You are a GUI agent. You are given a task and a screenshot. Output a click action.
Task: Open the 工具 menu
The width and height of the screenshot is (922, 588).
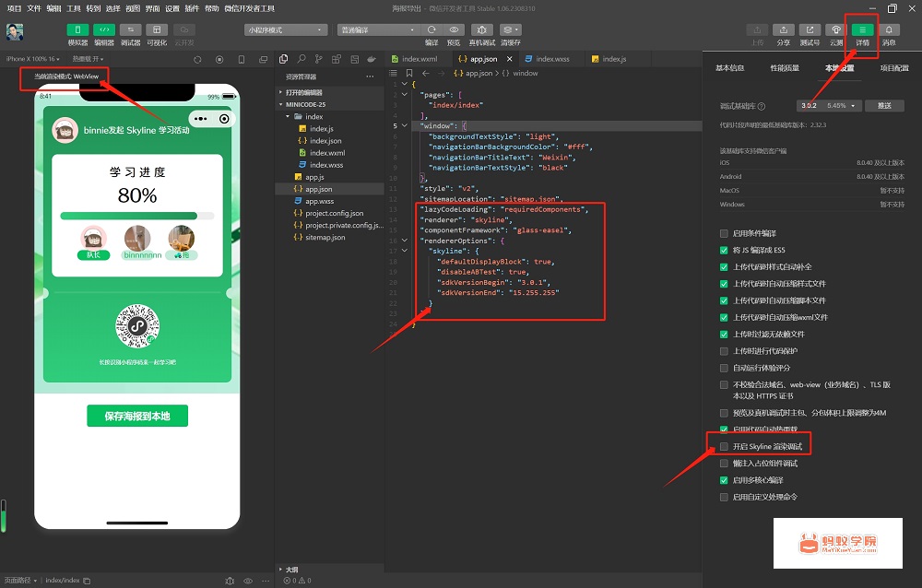tap(74, 9)
